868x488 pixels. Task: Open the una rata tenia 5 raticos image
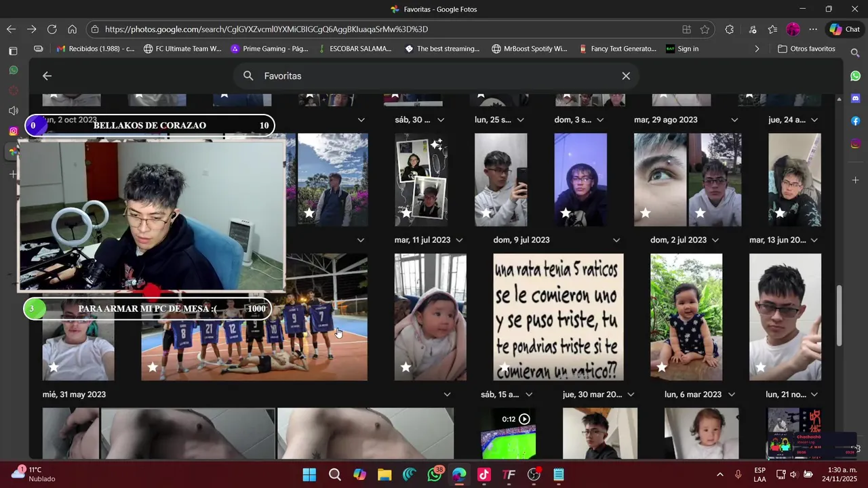tap(558, 317)
